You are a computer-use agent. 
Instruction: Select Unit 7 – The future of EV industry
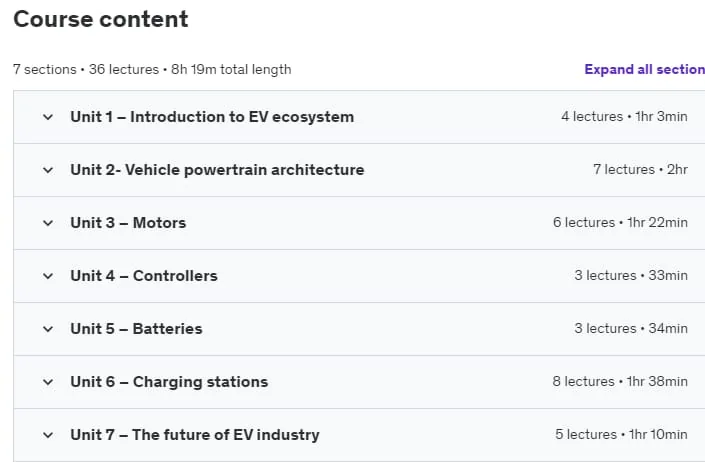coord(195,435)
